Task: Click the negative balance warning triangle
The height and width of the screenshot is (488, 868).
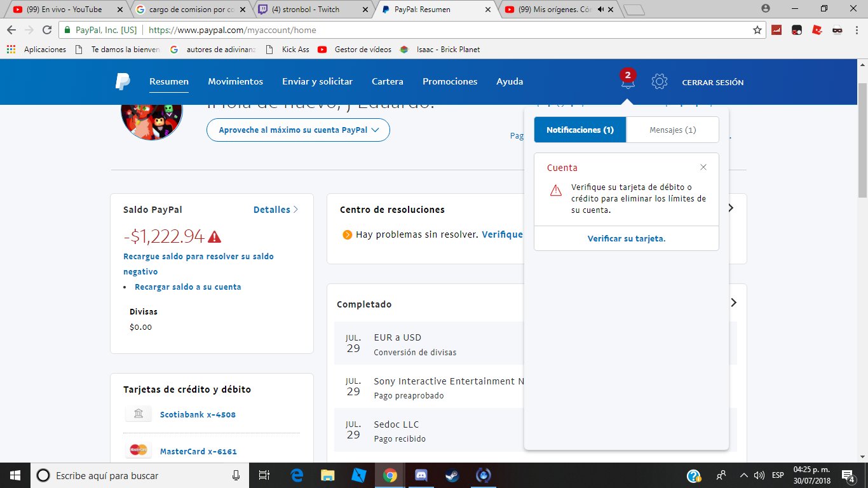Action: pos(215,236)
